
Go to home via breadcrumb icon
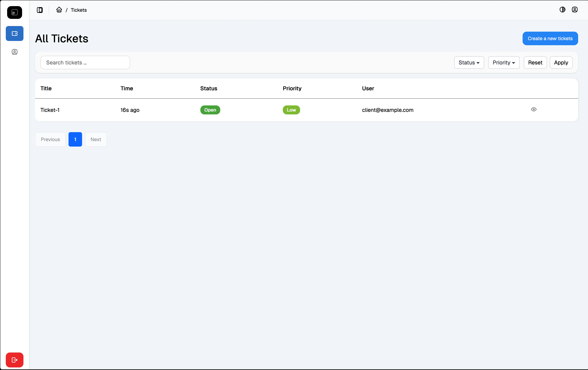pyautogui.click(x=59, y=10)
